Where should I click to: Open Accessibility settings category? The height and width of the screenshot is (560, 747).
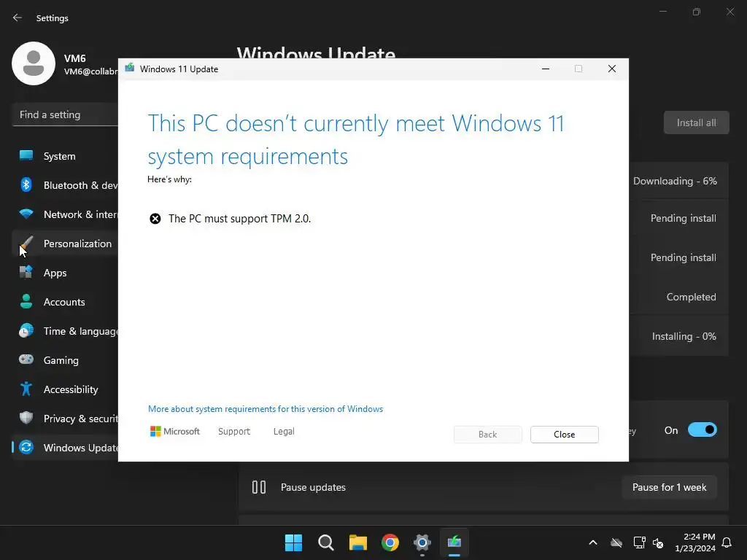[65, 389]
